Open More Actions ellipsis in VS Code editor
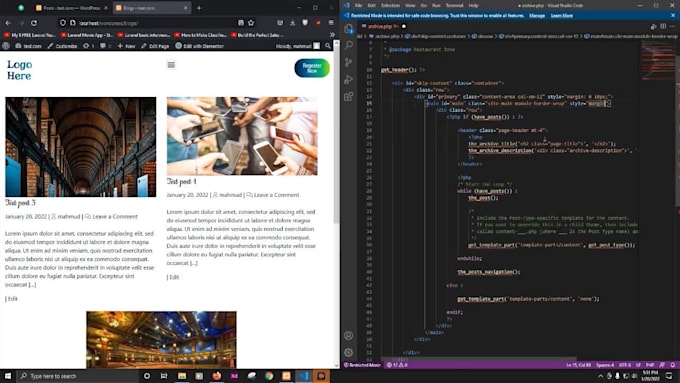Screen dimensions: 680x383 click(673, 26)
